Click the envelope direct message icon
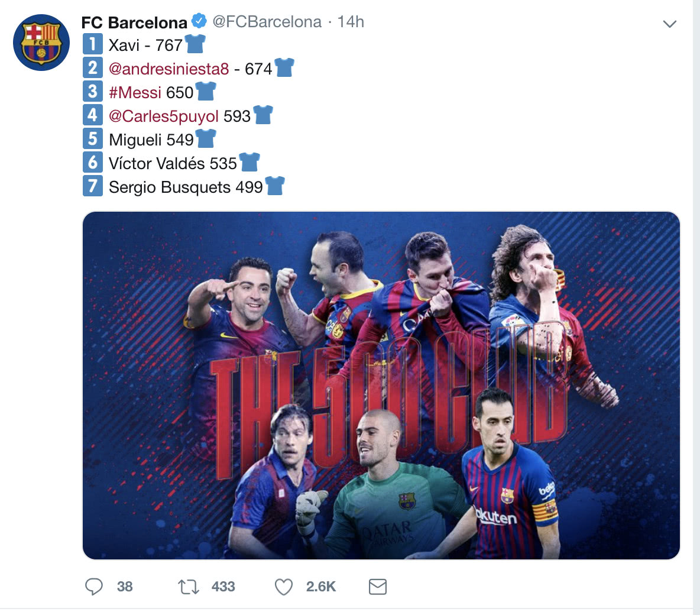 tap(378, 587)
